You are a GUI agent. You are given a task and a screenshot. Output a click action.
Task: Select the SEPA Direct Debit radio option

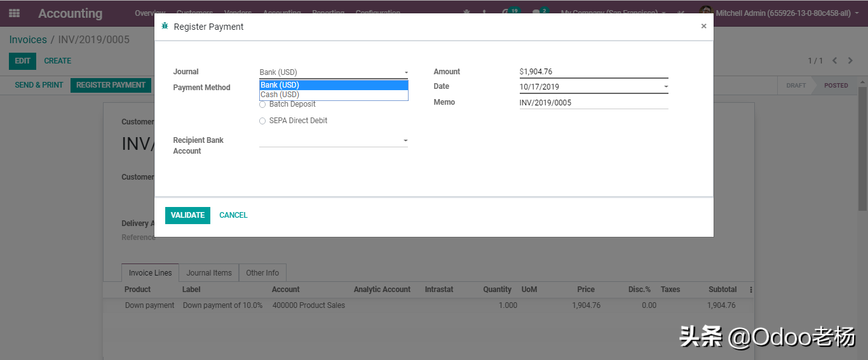(262, 121)
